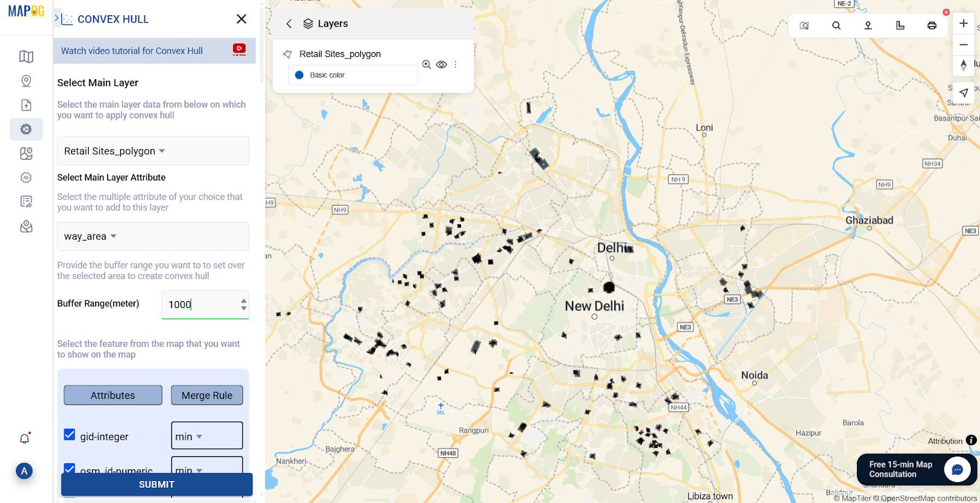This screenshot has width=980, height=503.
Task: Close the Convex Hull panel
Action: [241, 19]
